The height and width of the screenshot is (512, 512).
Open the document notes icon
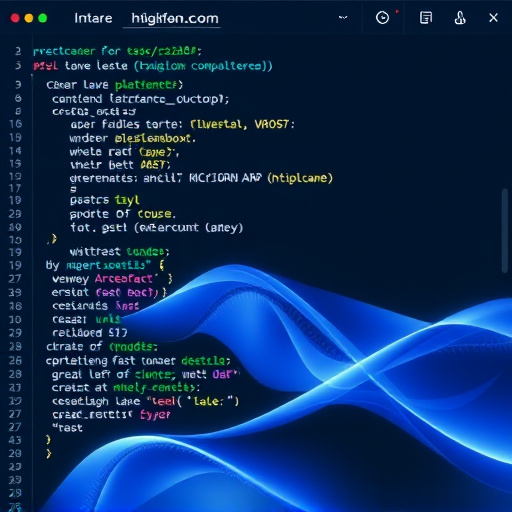(426, 18)
